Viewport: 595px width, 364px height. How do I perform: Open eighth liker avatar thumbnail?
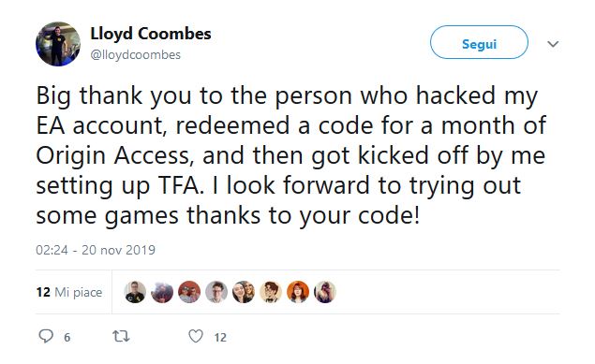pyautogui.click(x=325, y=292)
